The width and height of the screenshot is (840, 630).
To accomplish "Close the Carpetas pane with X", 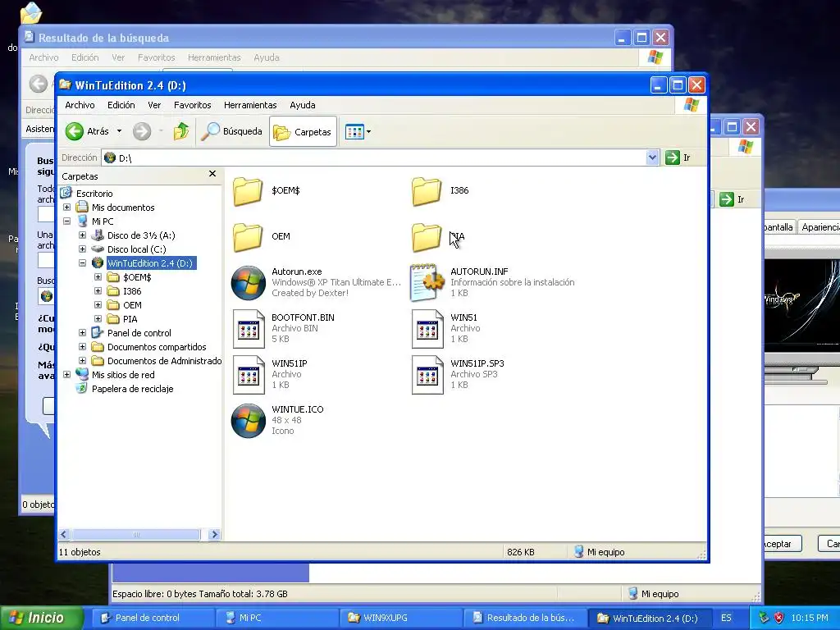I will 212,174.
